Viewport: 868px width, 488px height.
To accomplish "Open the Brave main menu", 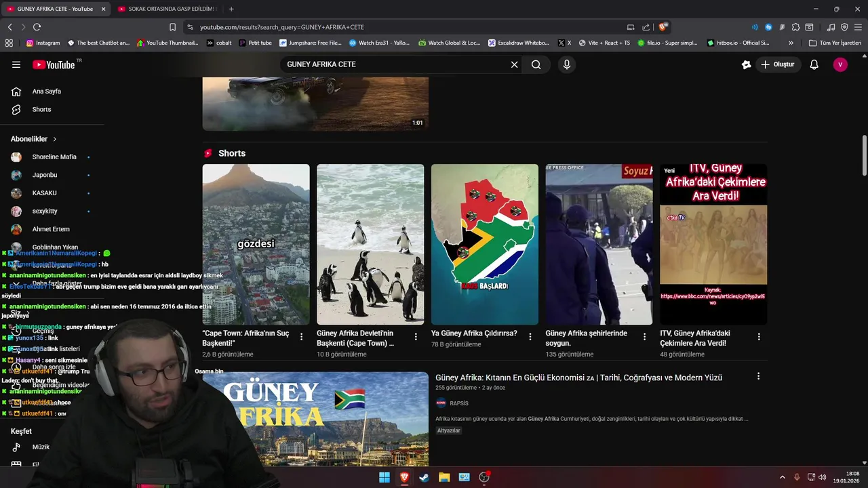I will [858, 27].
